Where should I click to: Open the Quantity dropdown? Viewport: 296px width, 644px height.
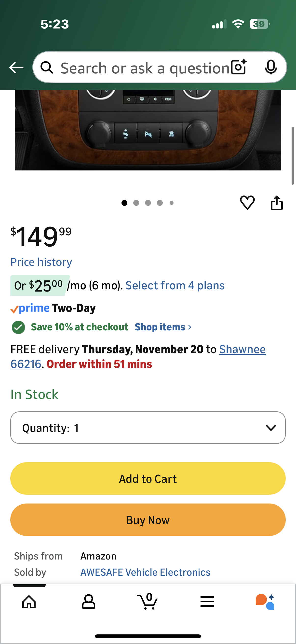(x=148, y=428)
